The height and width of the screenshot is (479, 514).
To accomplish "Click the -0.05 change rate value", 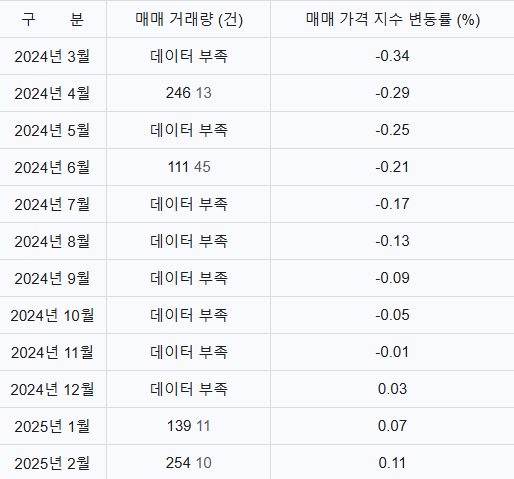I will [392, 315].
